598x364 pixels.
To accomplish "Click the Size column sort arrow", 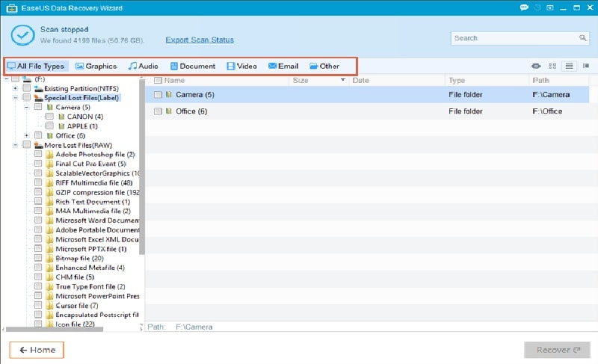I will tap(342, 80).
